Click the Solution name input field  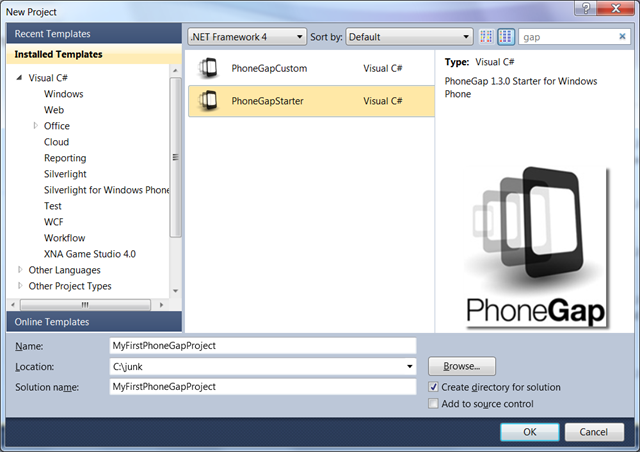tap(263, 386)
